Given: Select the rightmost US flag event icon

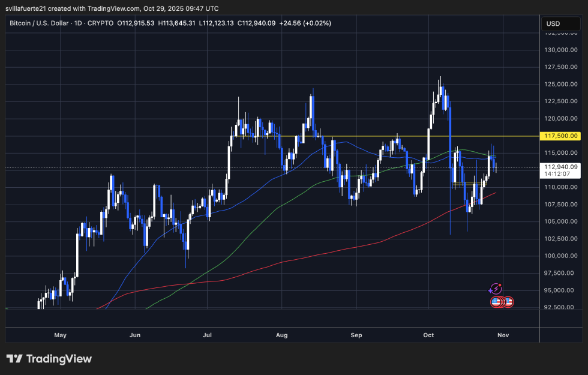Looking at the screenshot, I should tap(509, 302).
